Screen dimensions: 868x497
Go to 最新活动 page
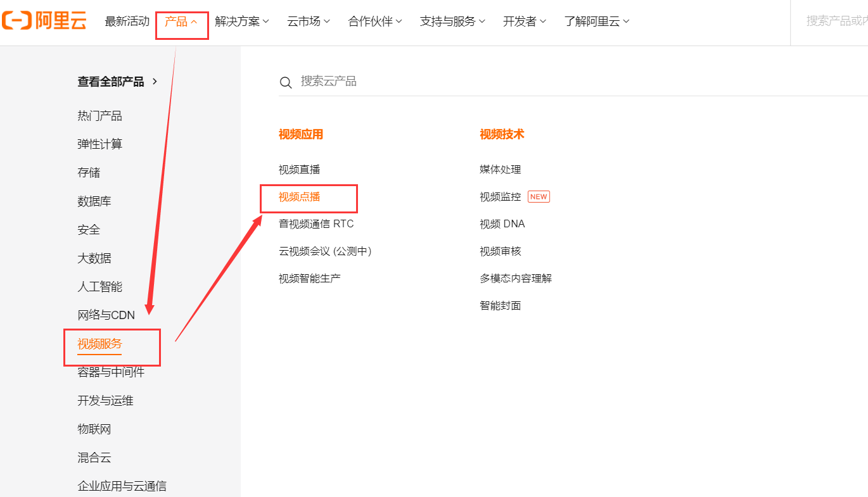(127, 21)
